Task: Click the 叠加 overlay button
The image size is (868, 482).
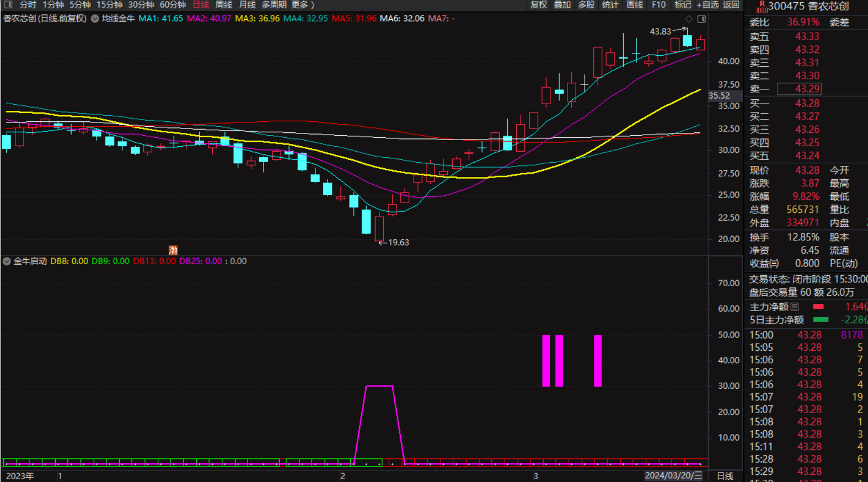Action: tap(562, 5)
